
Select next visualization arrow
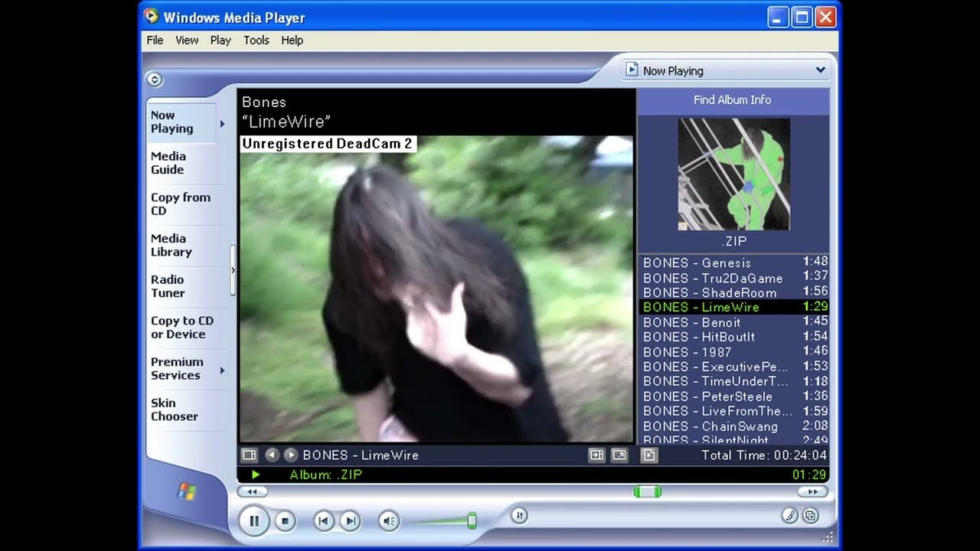[x=290, y=455]
